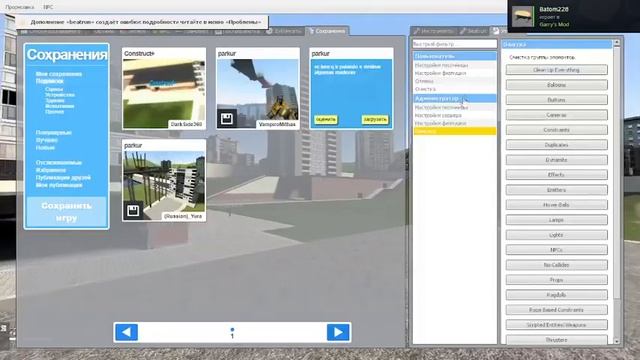Click the Ragdolls cleanup button
The height and width of the screenshot is (360, 640).
click(556, 295)
